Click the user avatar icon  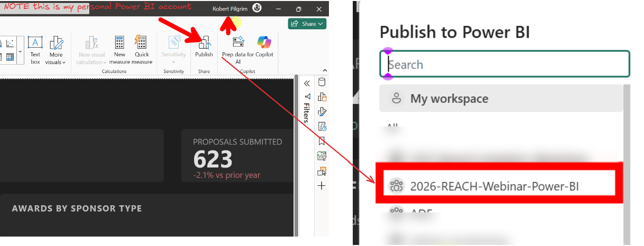tap(257, 8)
